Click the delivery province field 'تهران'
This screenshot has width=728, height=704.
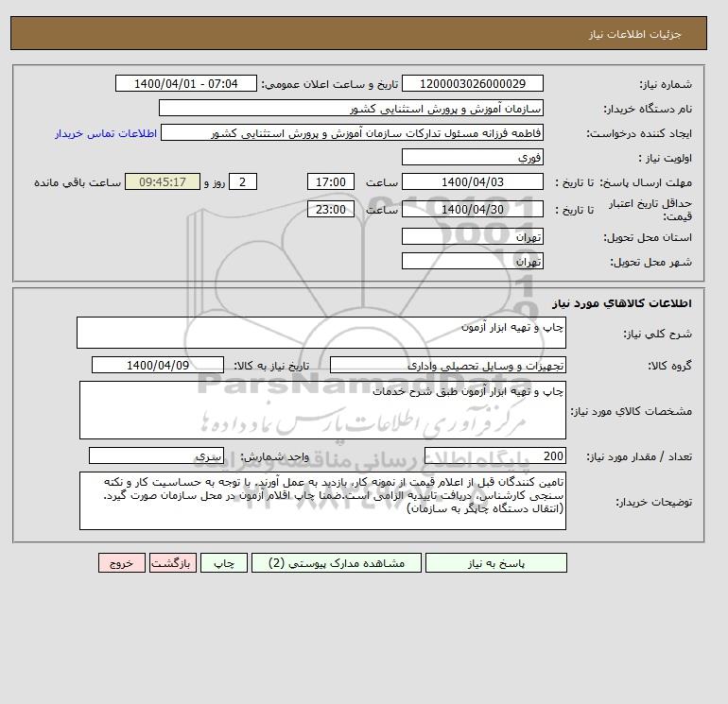pos(472,236)
